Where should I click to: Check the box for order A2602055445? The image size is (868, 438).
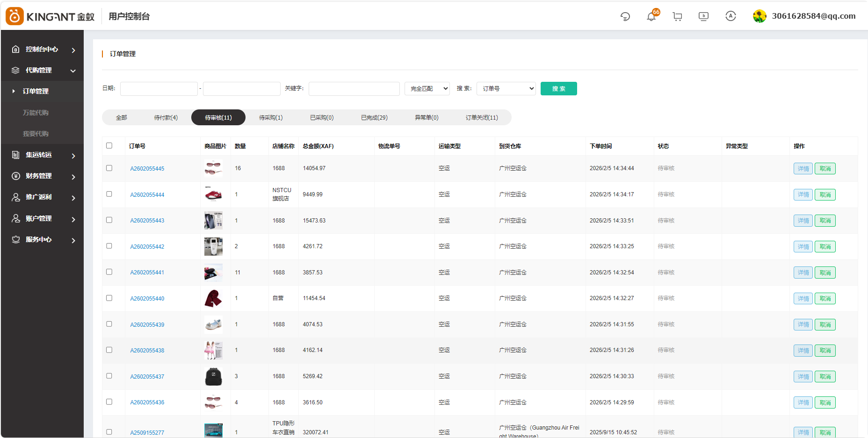point(109,168)
